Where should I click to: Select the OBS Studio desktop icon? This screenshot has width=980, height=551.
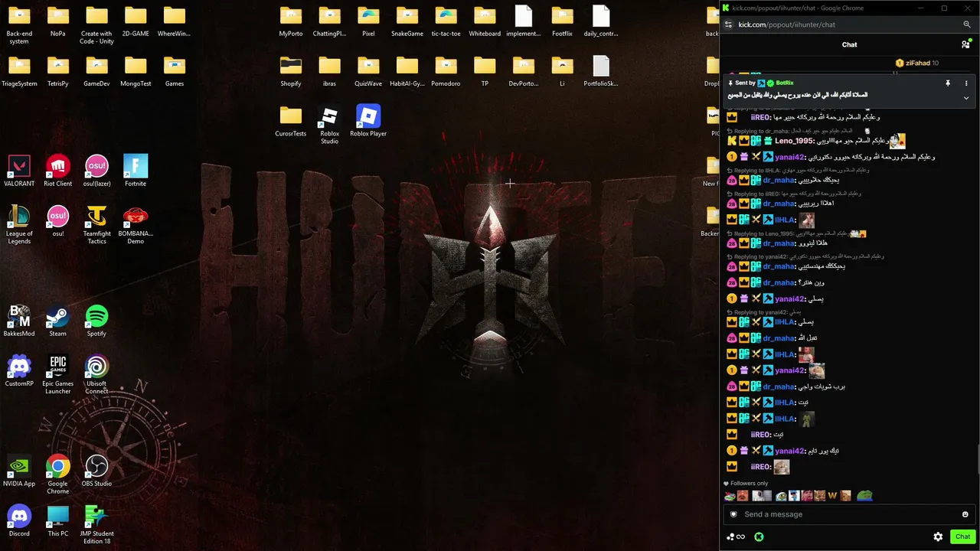96,471
